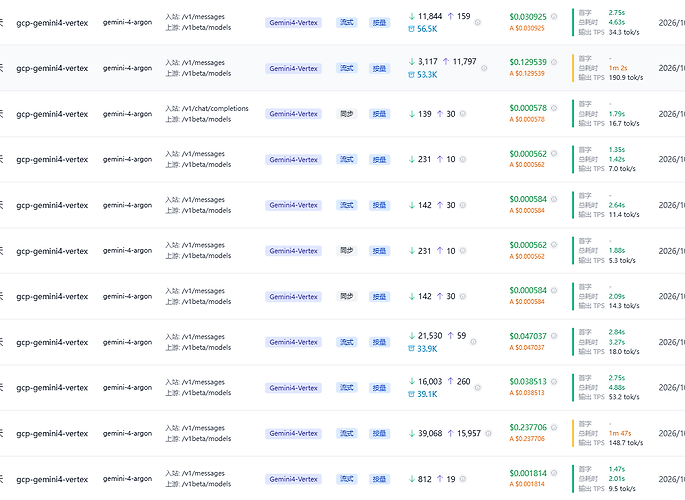Click Gemini4-Vertex tag in the $0.047037 row
This screenshot has height=500, width=685.
click(294, 342)
